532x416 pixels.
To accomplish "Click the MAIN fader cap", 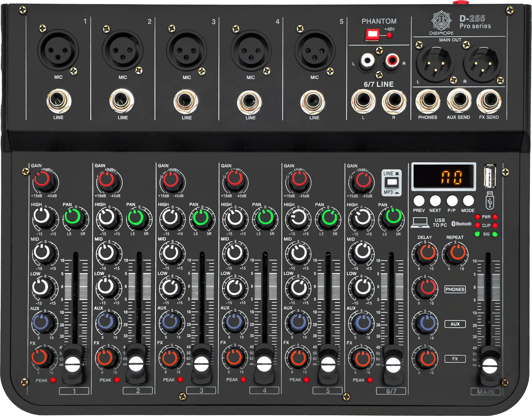I will tap(490, 366).
